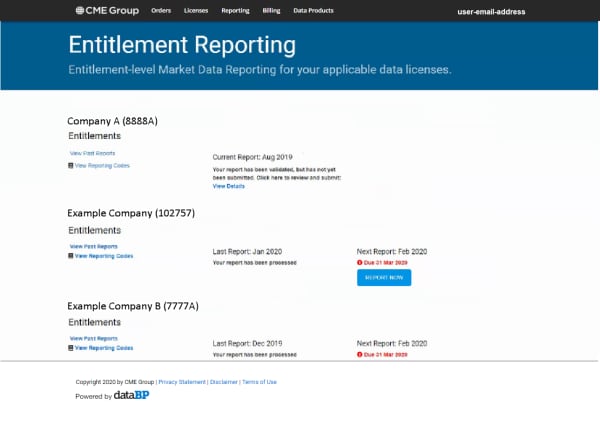
Task: Click the Reporting Codes icon for Example Company (102757)
Action: coord(70,256)
